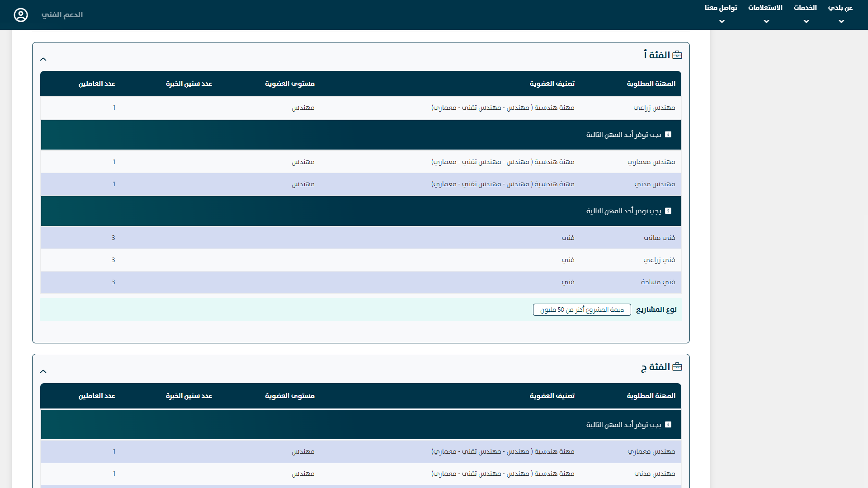Click info icon in first الفئة أ notice

coord(668,135)
